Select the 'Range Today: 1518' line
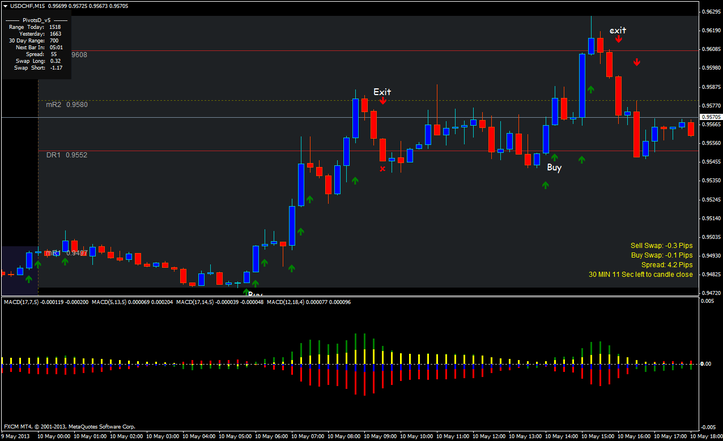The height and width of the screenshot is (441, 723). (x=35, y=27)
